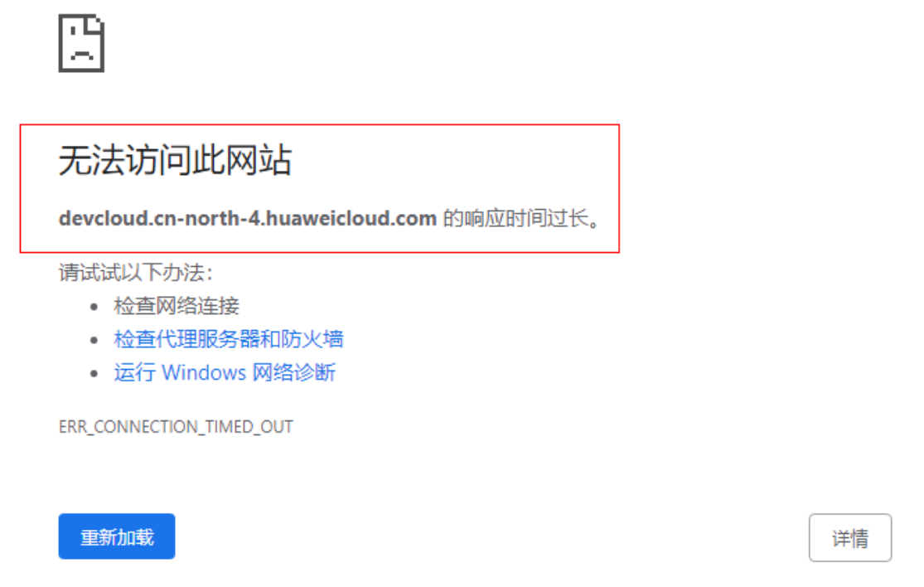
Task: Click the 网络诊断 text in the last link
Action: pos(293,372)
